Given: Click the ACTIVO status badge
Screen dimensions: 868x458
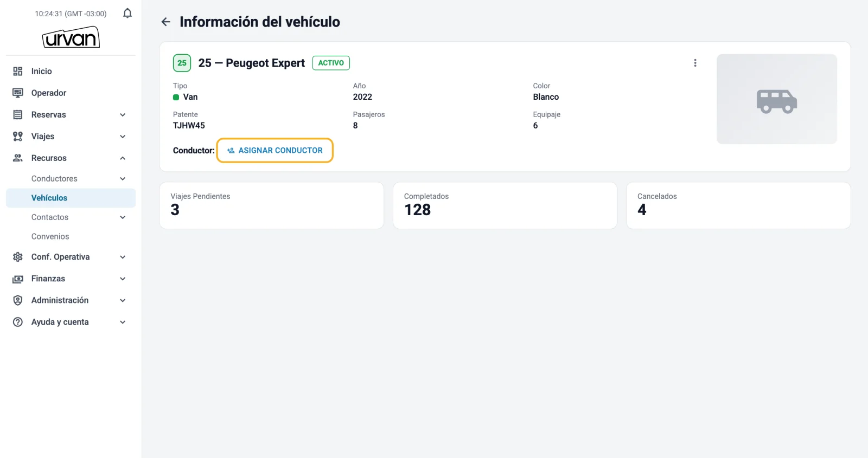Looking at the screenshot, I should click(x=331, y=63).
